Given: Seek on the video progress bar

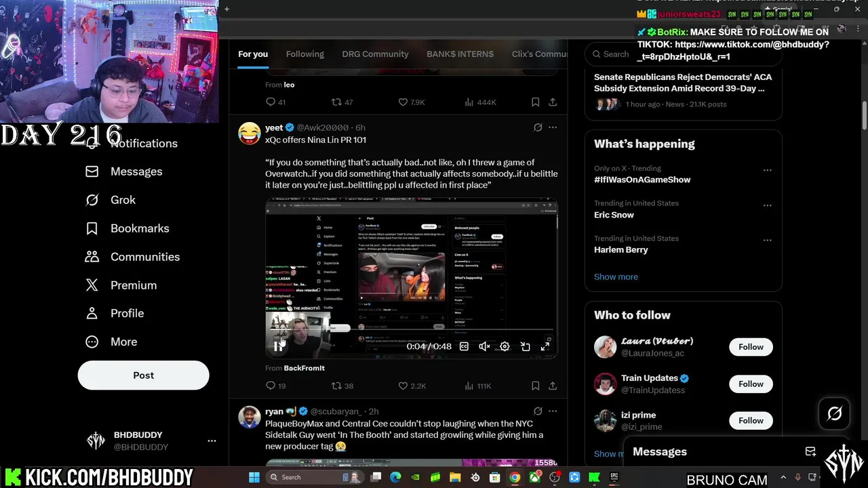Looking at the screenshot, I should click(411, 330).
